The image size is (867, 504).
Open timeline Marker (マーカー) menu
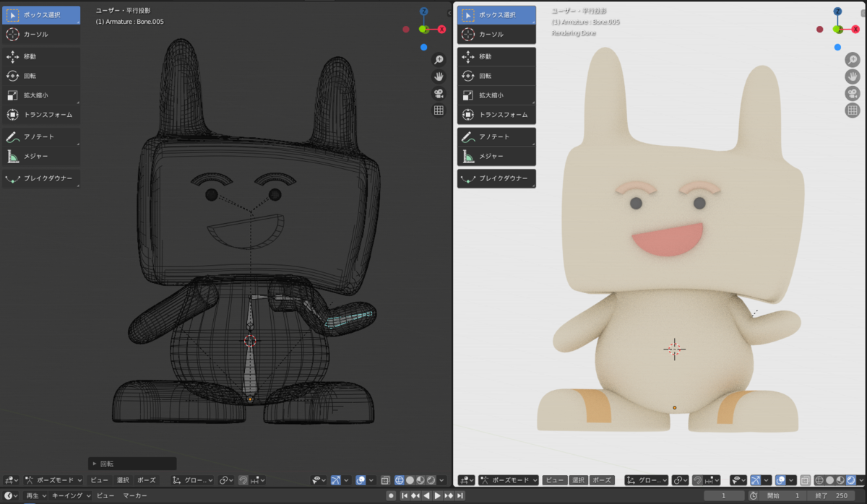[134, 496]
